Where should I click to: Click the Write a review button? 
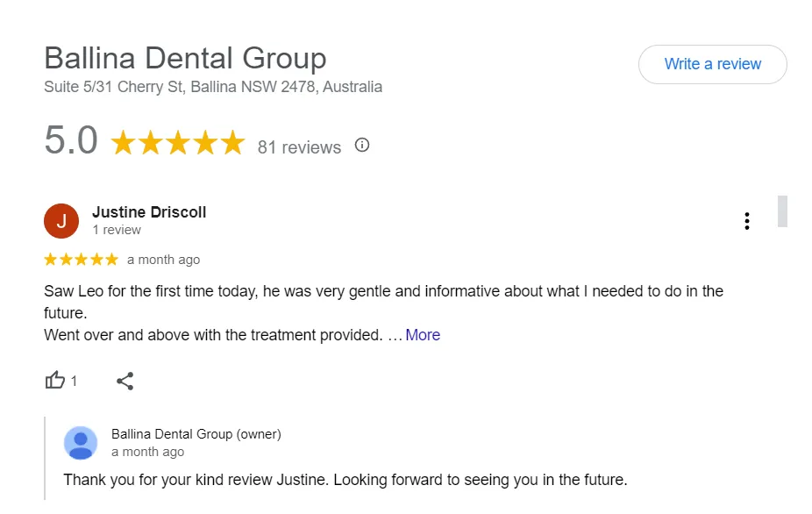pyautogui.click(x=713, y=64)
